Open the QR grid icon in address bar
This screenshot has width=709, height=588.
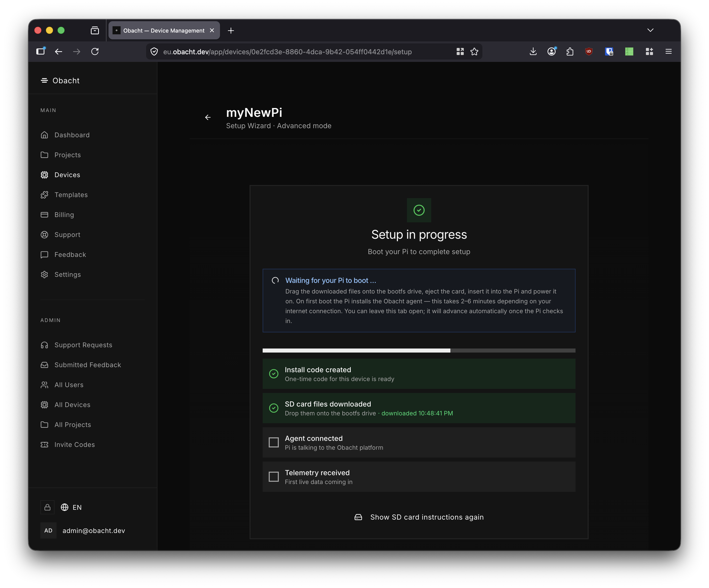pyautogui.click(x=460, y=52)
